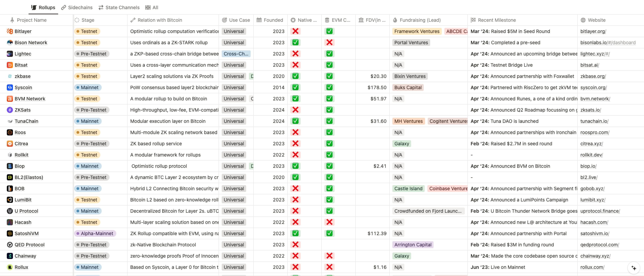Open Fundraising (Lead) column header menu
The width and height of the screenshot is (644, 276).
(x=428, y=20)
